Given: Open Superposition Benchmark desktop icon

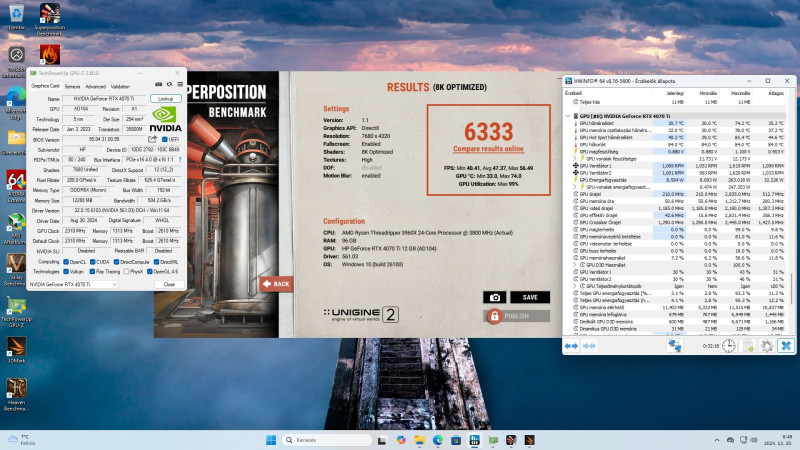Looking at the screenshot, I should coord(49,19).
